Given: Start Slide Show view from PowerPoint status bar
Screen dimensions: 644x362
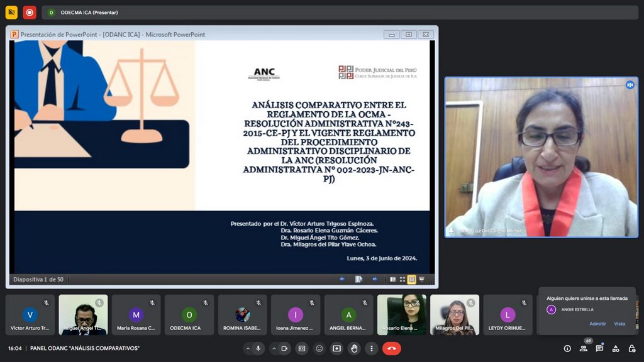Looking at the screenshot, I should coord(422,279).
